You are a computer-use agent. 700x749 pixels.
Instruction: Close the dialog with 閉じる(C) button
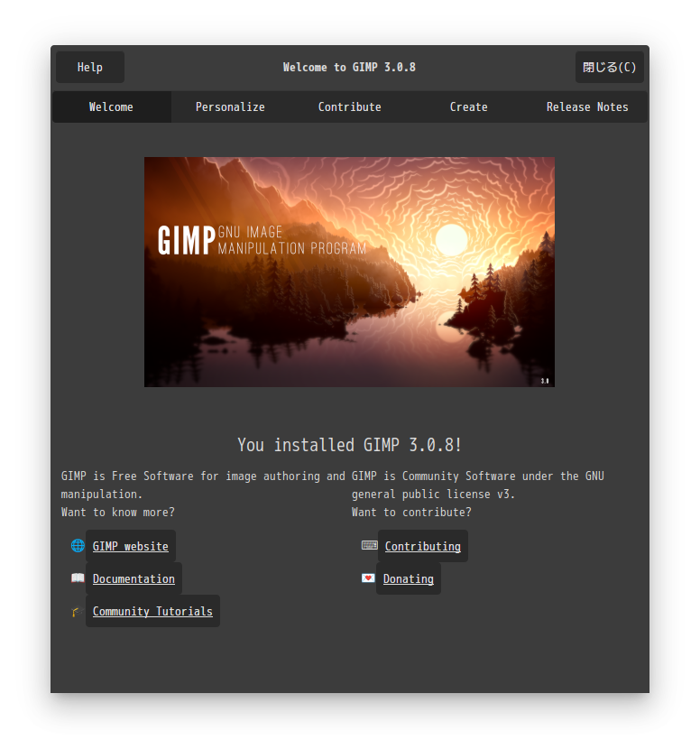tap(609, 68)
